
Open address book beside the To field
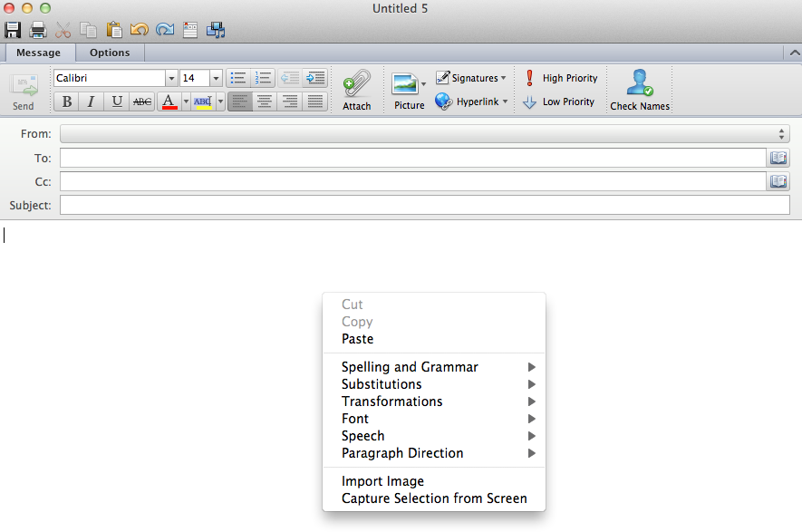778,158
